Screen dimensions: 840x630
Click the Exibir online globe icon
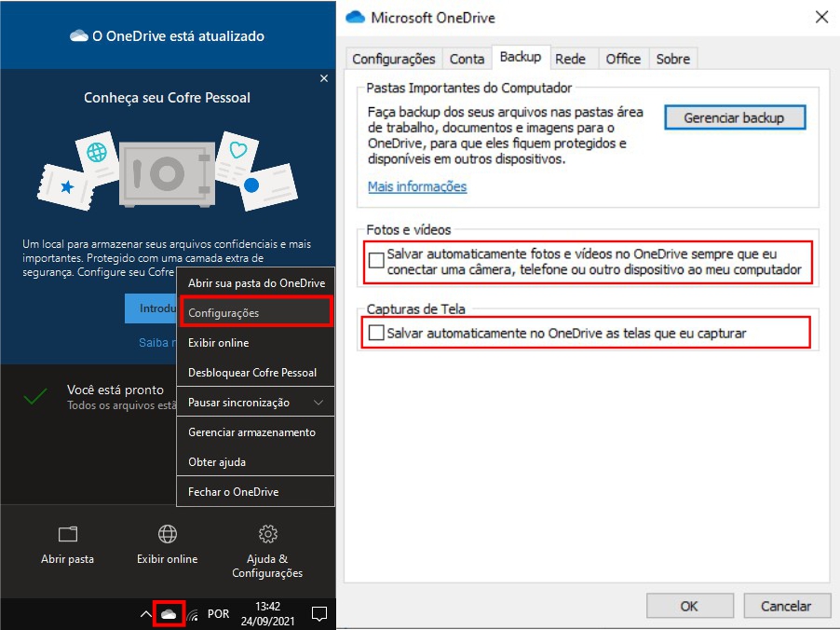[167, 534]
